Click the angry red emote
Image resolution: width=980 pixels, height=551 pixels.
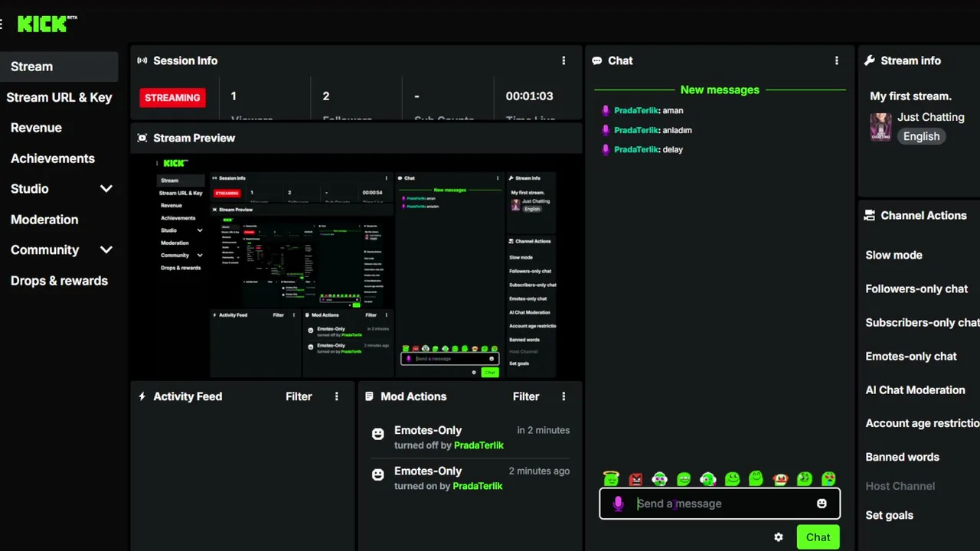pos(635,479)
